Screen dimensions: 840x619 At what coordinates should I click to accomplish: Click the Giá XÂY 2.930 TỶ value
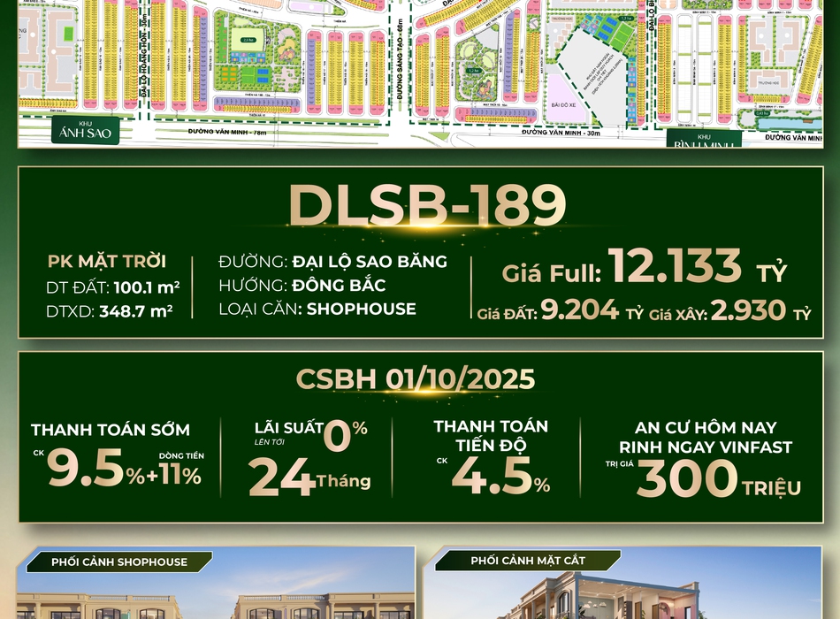point(729,312)
